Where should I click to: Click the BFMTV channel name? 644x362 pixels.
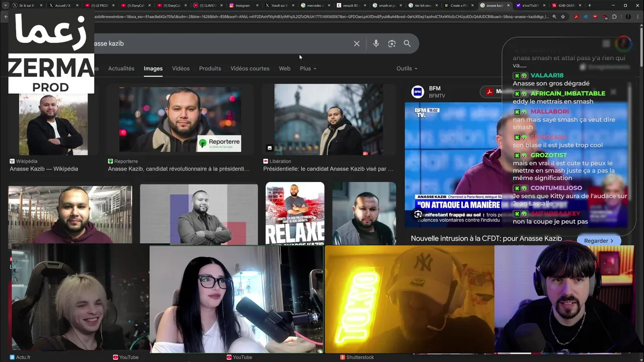pos(437,96)
